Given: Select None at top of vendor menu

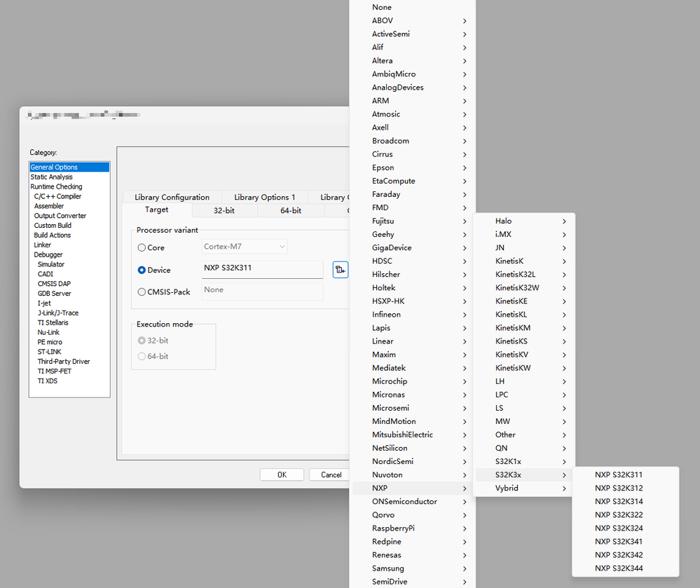Looking at the screenshot, I should coord(382,7).
